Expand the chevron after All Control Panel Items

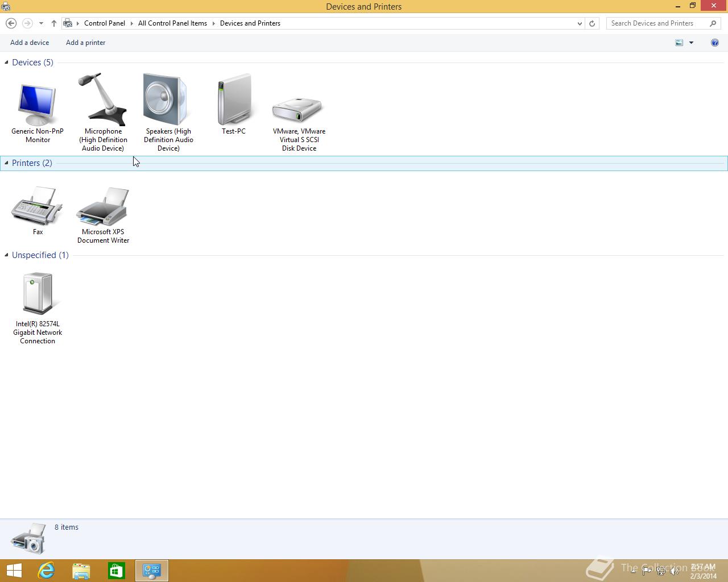214,23
